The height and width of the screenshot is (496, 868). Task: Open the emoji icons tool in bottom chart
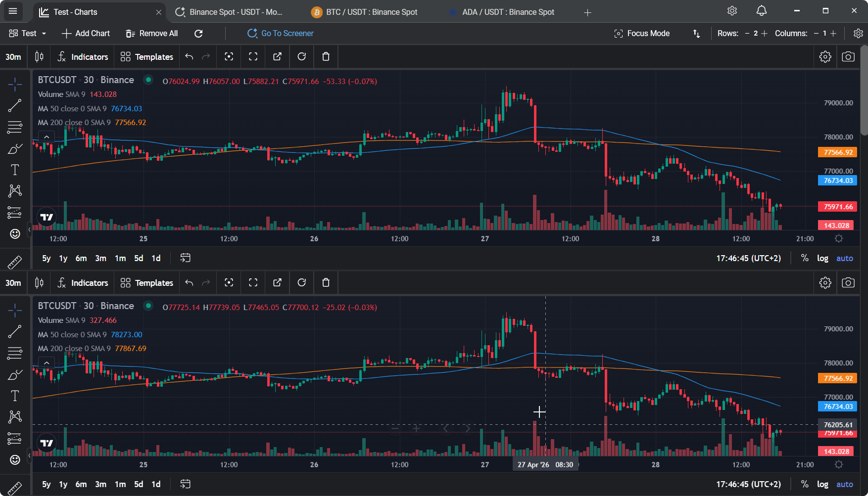click(15, 460)
